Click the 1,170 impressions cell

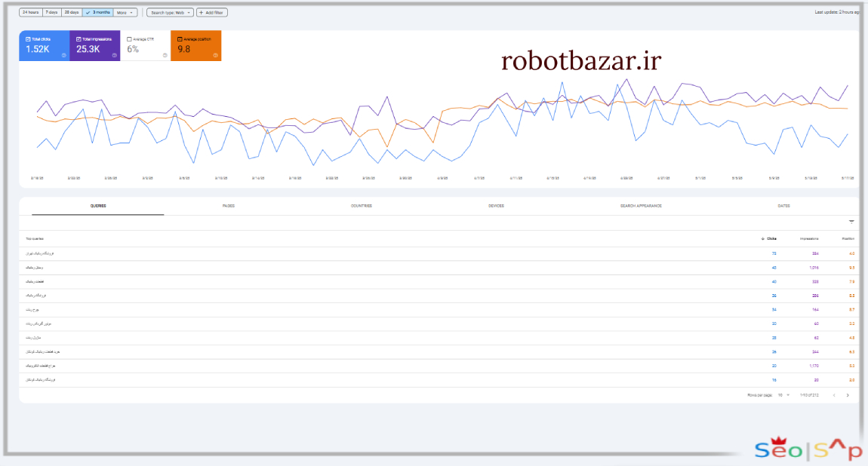pos(814,366)
